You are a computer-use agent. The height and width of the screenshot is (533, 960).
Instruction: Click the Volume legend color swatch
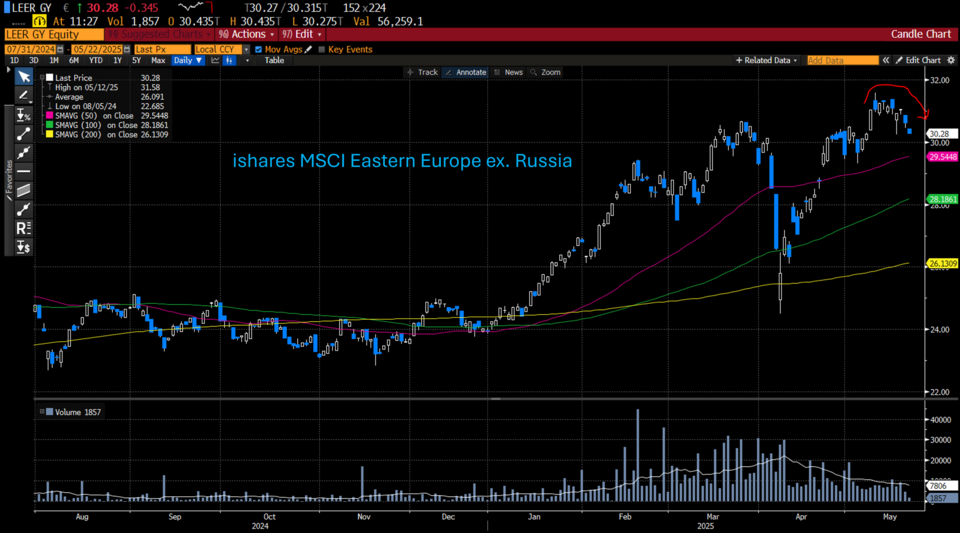[x=50, y=412]
